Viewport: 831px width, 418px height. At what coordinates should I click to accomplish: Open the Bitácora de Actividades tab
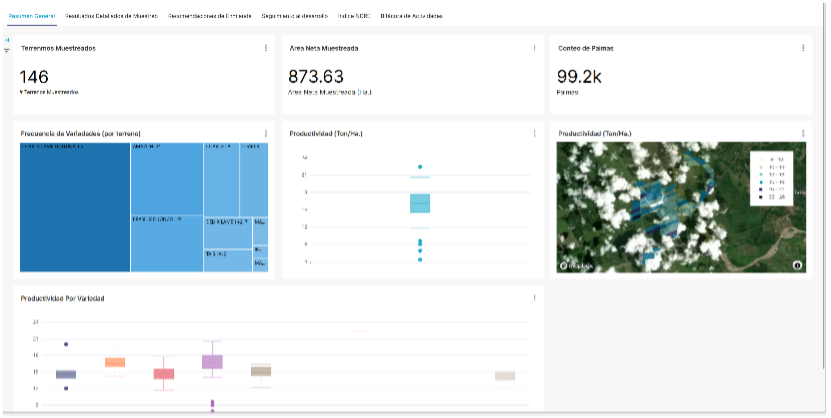pos(412,17)
